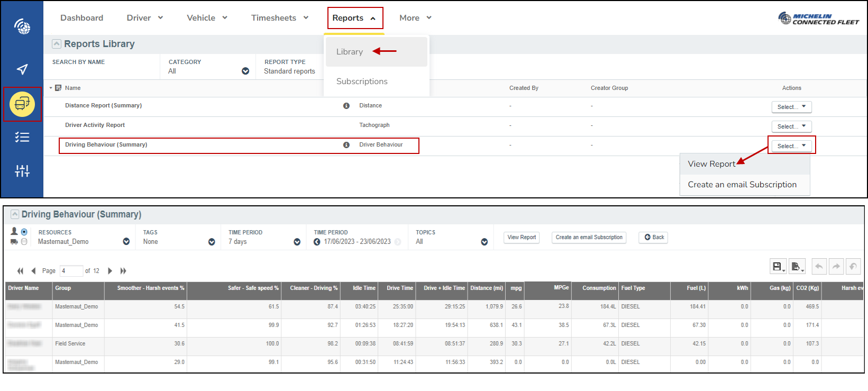Go to next report page
Screen dimensions: 868x391
coord(110,271)
